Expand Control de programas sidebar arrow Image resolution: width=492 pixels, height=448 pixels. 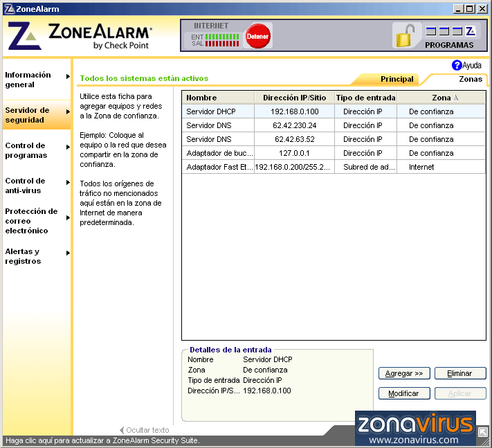tap(68, 147)
